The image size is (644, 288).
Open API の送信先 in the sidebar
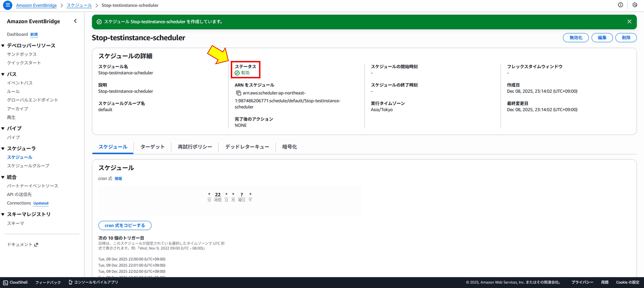click(x=19, y=194)
